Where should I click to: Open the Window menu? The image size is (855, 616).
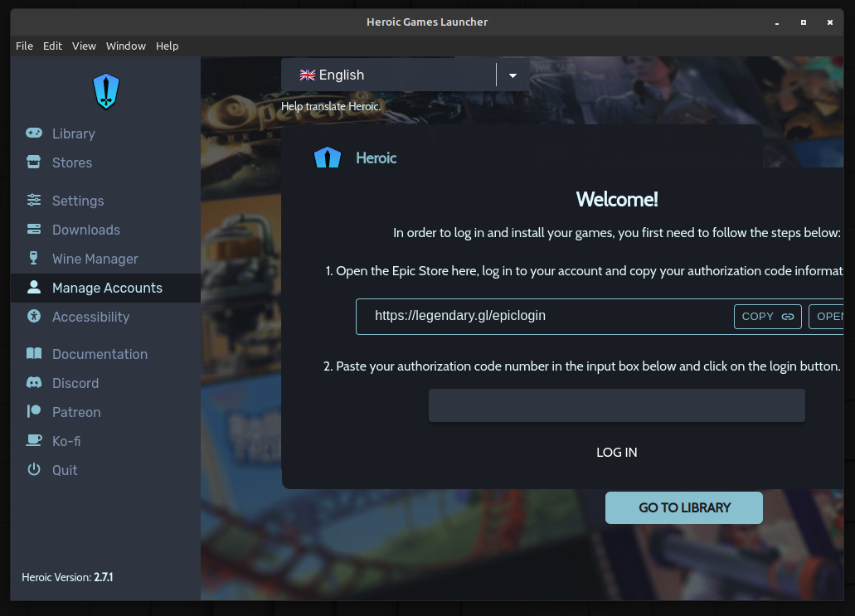point(126,46)
